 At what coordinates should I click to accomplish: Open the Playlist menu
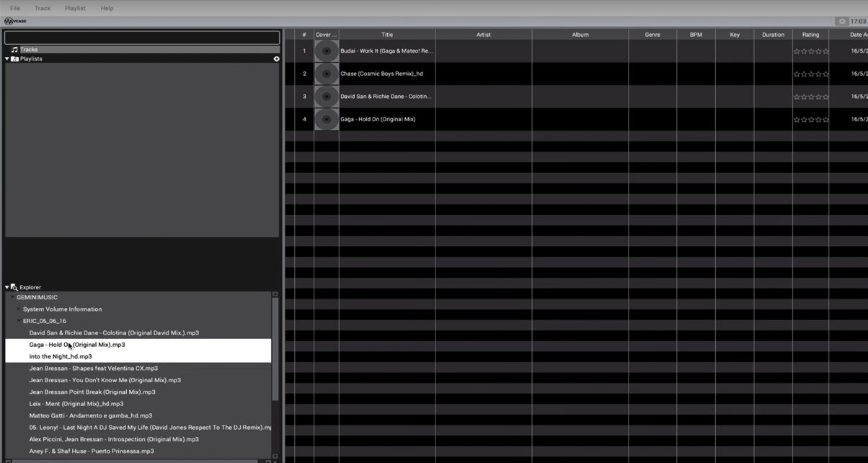75,8
